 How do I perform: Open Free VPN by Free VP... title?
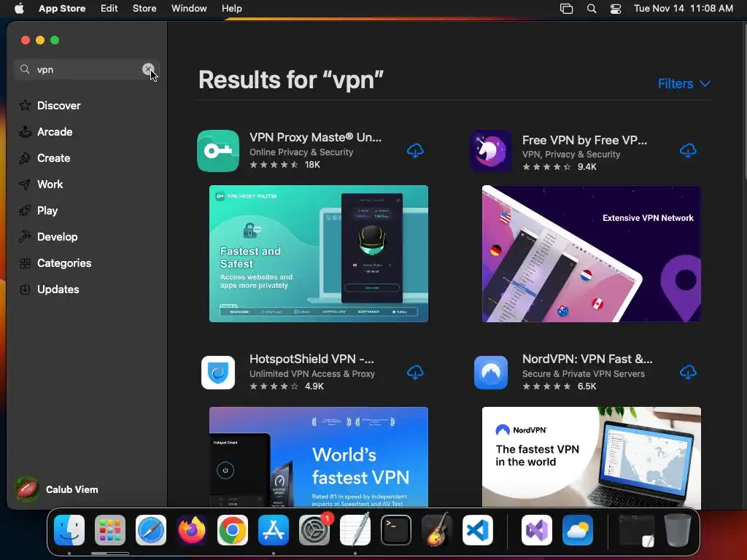tap(584, 141)
